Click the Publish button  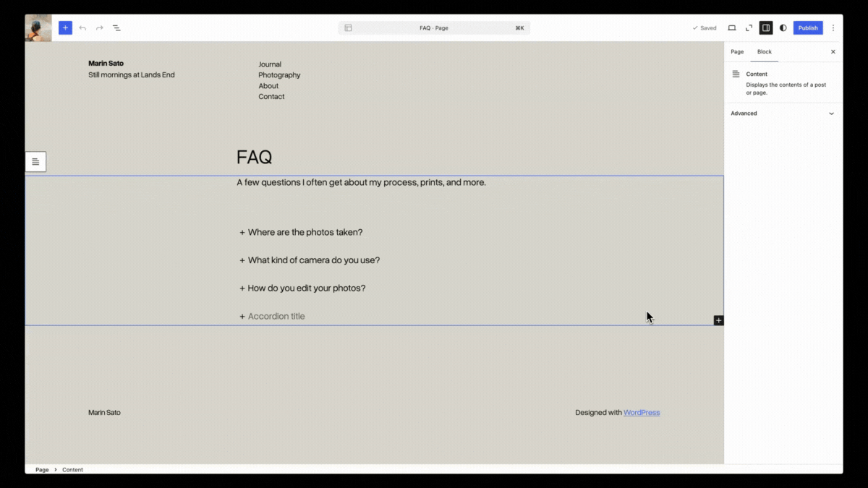pos(807,28)
